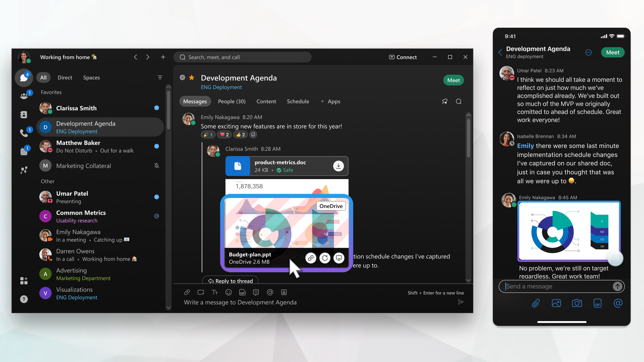Screen dimensions: 644x362
Task: Select the image attachment icon on mobile
Action: (x=556, y=303)
